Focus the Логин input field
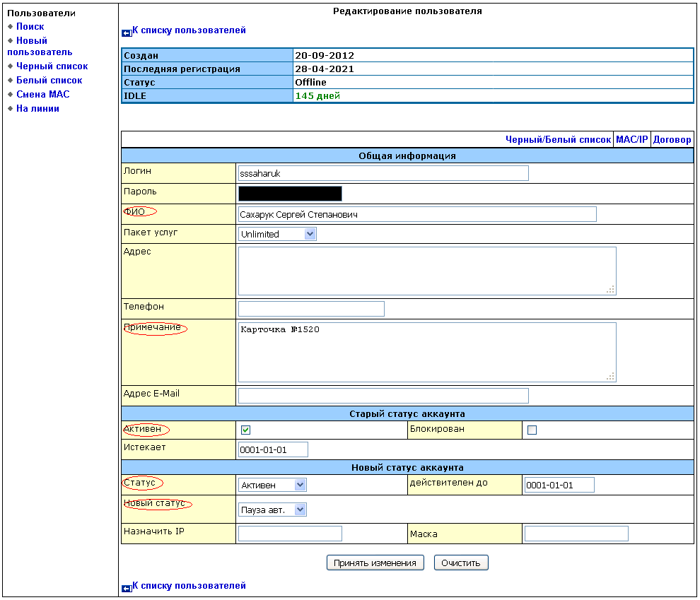 tap(383, 173)
